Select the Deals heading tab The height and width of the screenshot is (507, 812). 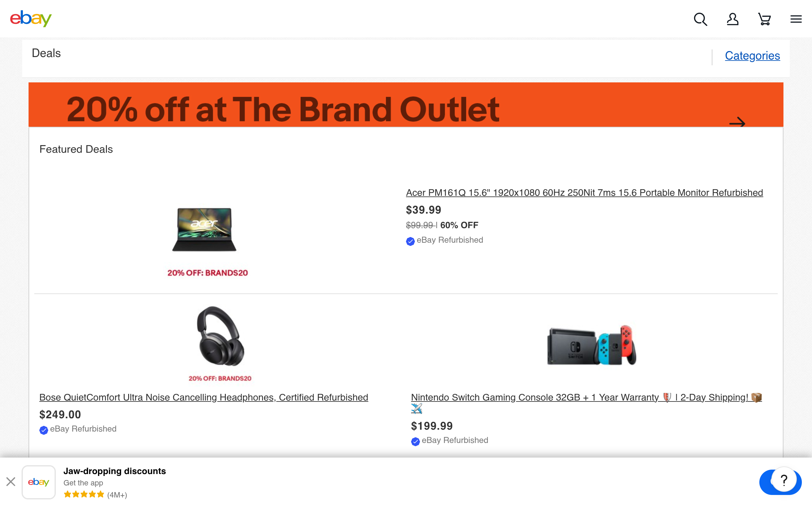(46, 53)
